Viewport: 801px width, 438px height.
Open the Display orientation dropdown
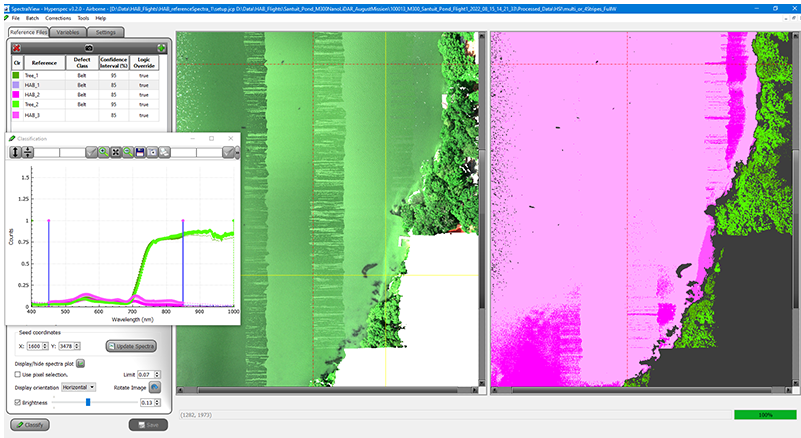tap(77, 387)
